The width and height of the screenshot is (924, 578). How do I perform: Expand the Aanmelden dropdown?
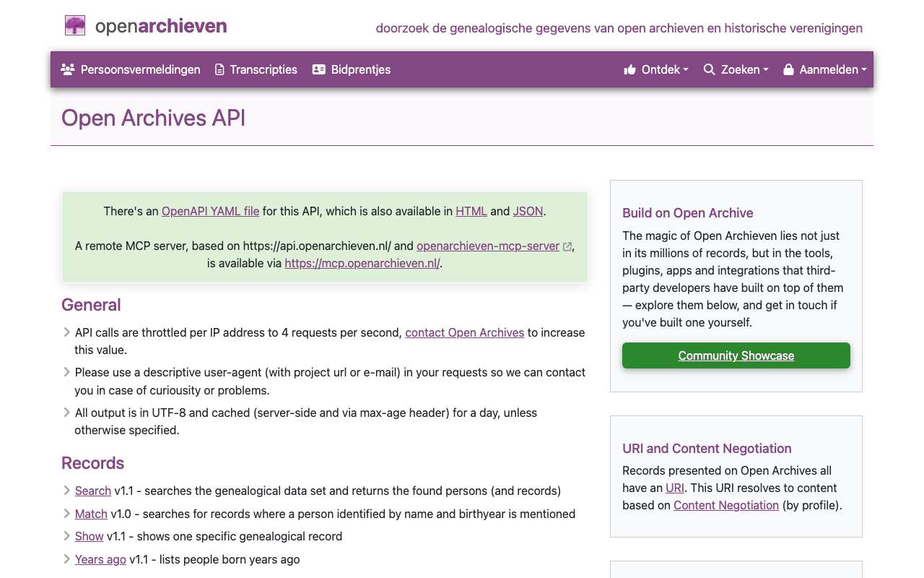point(825,69)
